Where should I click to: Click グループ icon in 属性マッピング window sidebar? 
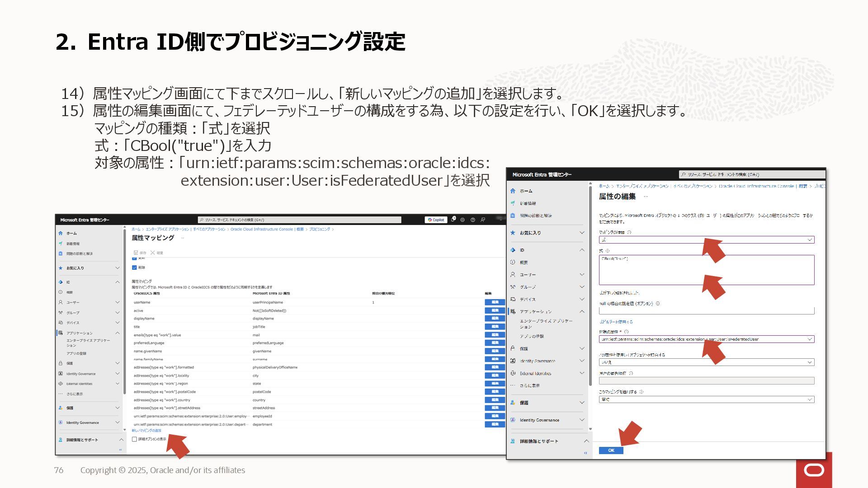[61, 312]
